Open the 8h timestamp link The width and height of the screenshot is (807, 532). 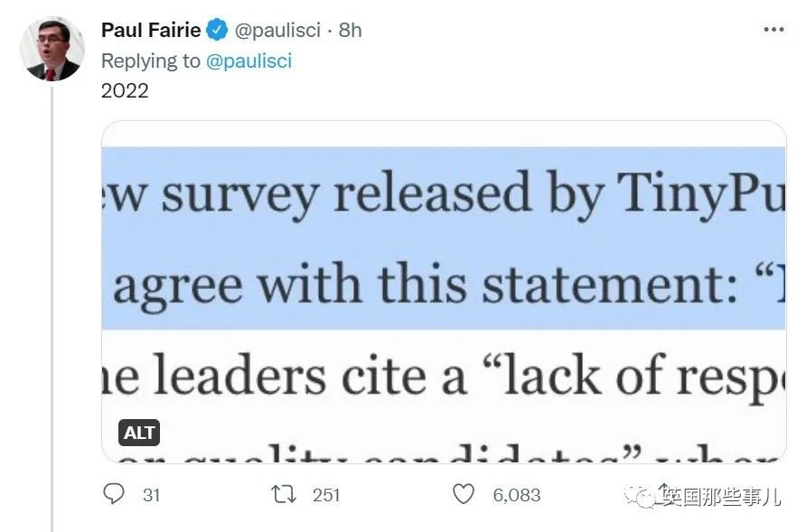[x=350, y=30]
